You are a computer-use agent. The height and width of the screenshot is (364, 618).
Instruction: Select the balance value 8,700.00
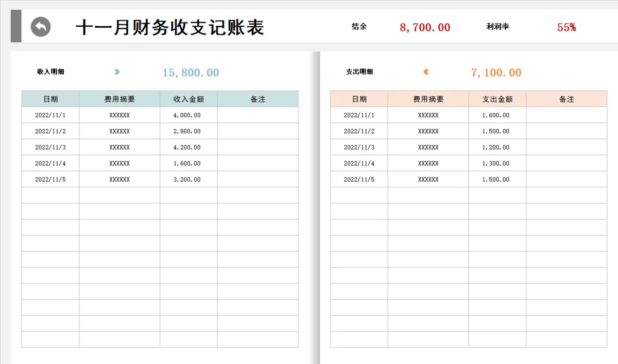(x=425, y=27)
